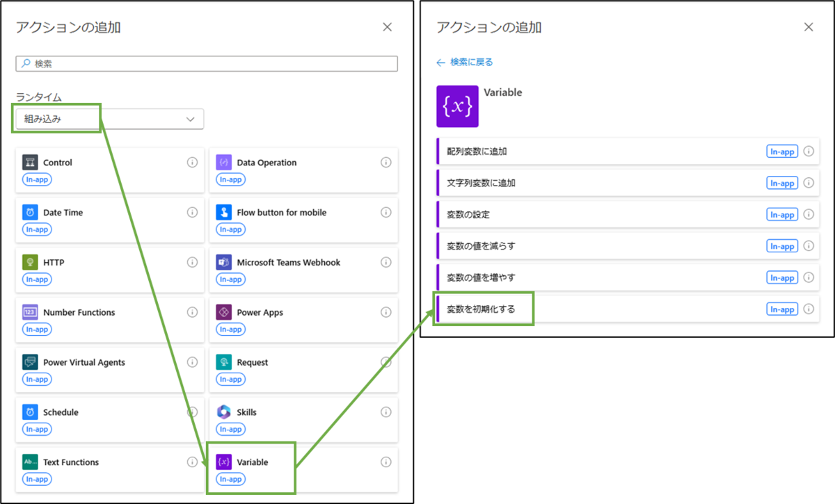The height and width of the screenshot is (504, 835).
Task: Show info for 変数の値を増やす action
Action: click(x=809, y=277)
